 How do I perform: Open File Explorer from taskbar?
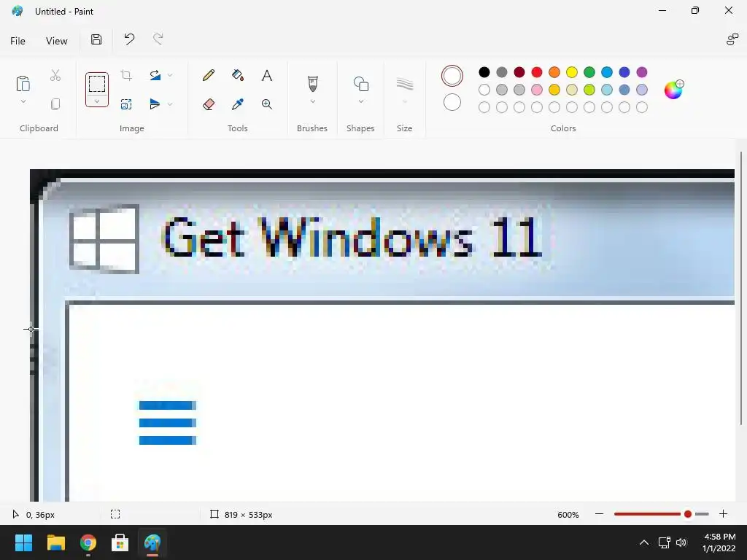pyautogui.click(x=55, y=542)
